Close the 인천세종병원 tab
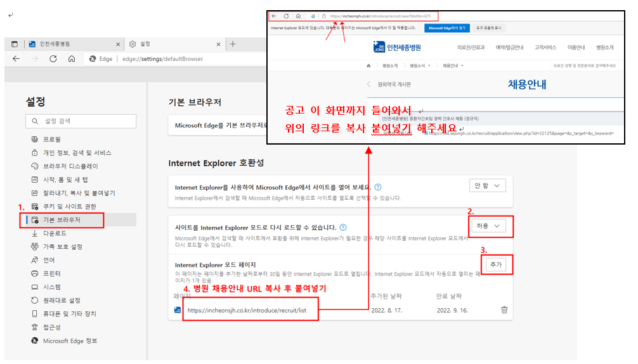The height and width of the screenshot is (364, 638). (117, 44)
